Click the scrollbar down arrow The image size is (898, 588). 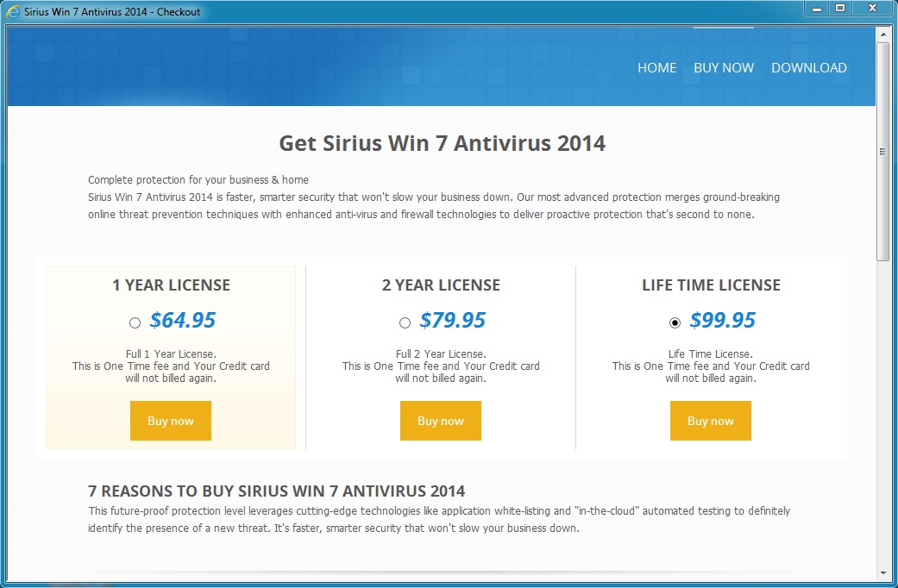pyautogui.click(x=883, y=572)
